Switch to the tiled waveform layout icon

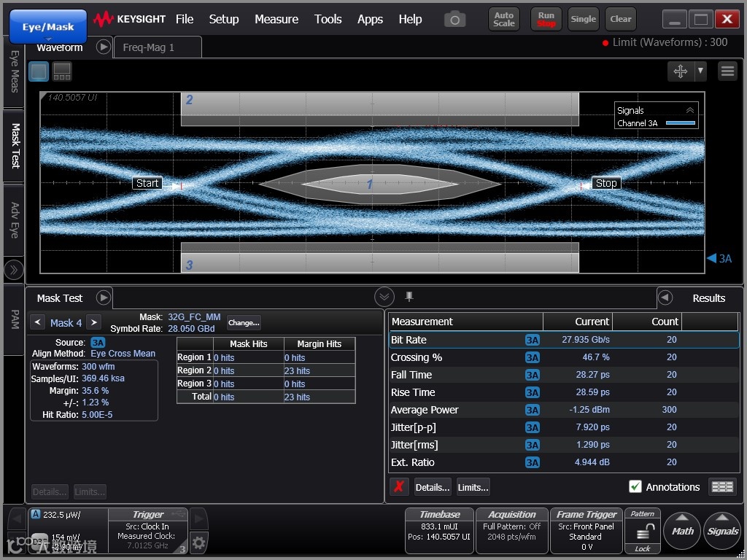[62, 71]
